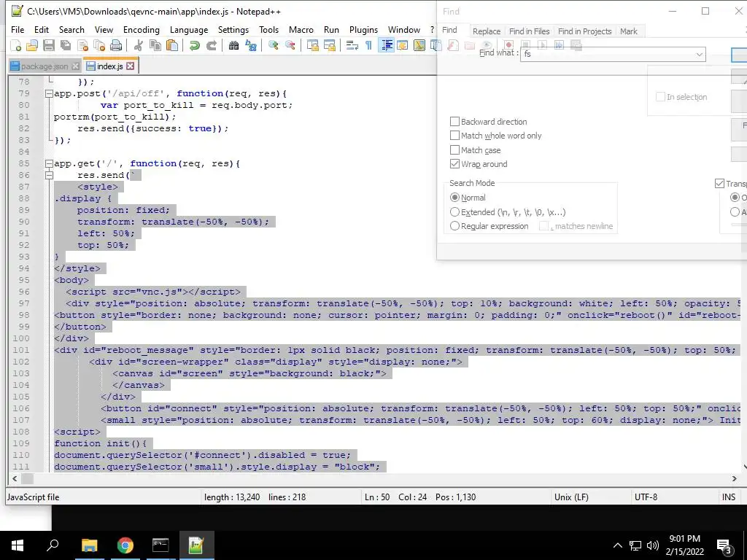
Task: Toggle synchronize horizontal scrolling icon
Action: point(329,46)
